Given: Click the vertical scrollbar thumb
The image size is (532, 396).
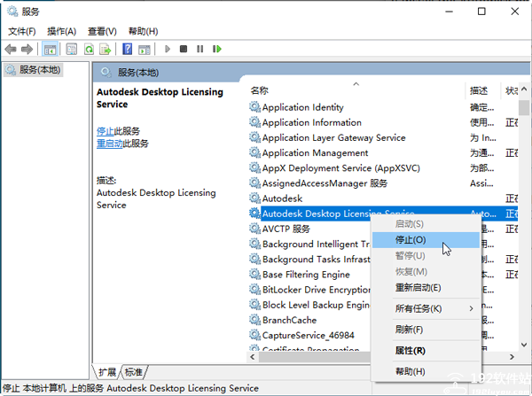Looking at the screenshot, I should (x=524, y=108).
